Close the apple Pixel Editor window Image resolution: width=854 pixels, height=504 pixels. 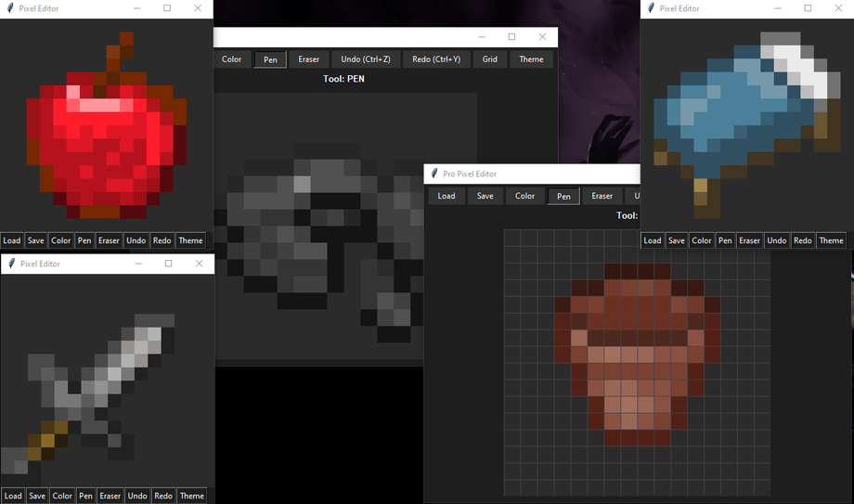pyautogui.click(x=198, y=8)
